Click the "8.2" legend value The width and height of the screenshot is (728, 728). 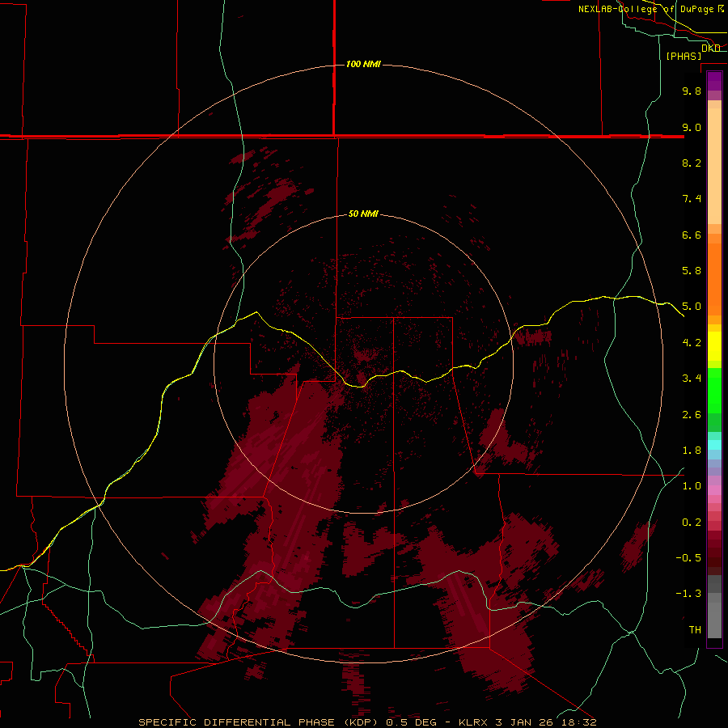[x=692, y=163]
